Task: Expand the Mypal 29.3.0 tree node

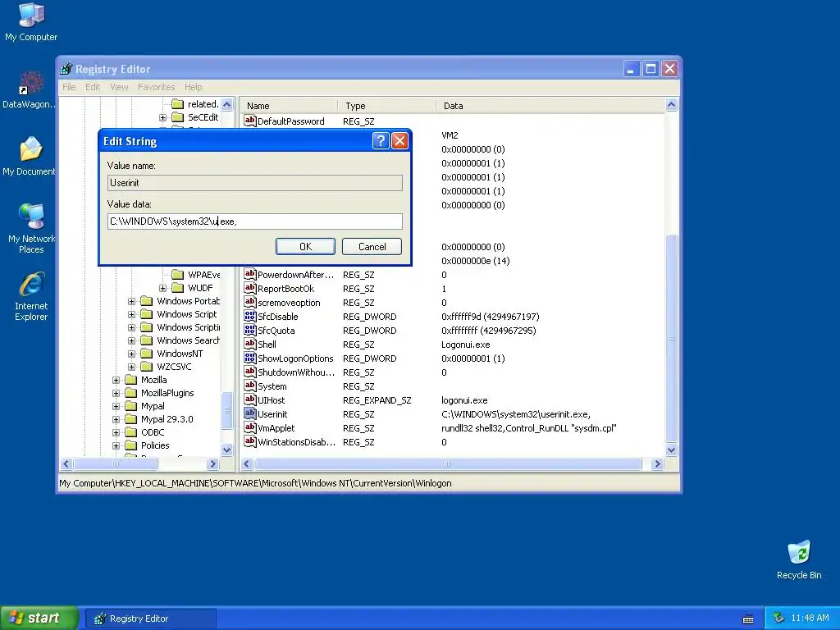Action: point(116,419)
